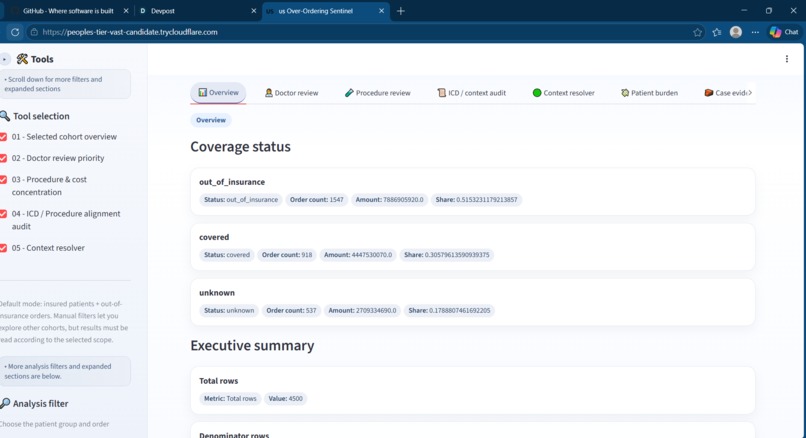This screenshot has height=438, width=806.
Task: Minimize the browser window
Action: [x=743, y=11]
